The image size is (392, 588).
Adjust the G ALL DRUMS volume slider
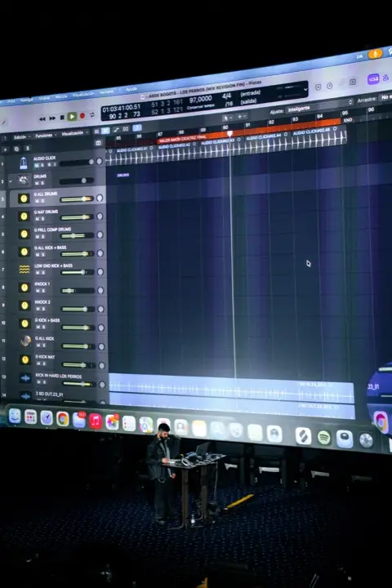click(77, 198)
